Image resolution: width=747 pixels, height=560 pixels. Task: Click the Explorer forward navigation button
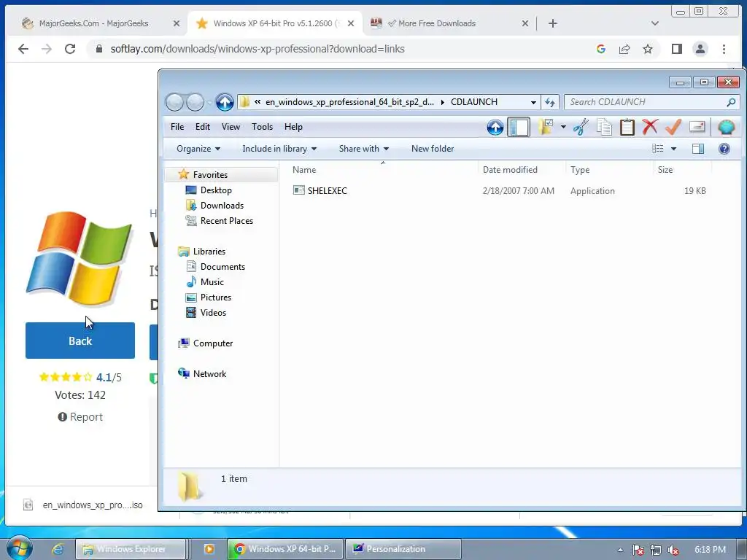tap(195, 102)
